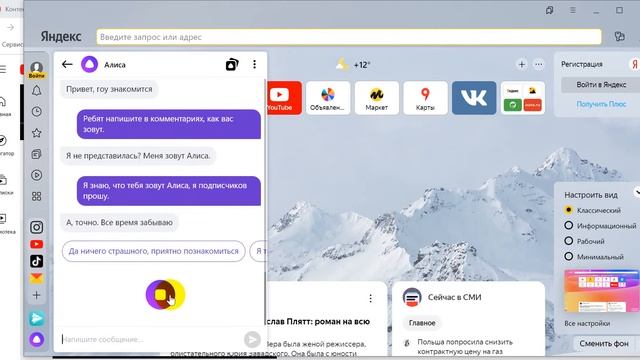Viewport: 640px width, 360px height.
Task: Click Получить Плюс link
Action: click(601, 104)
